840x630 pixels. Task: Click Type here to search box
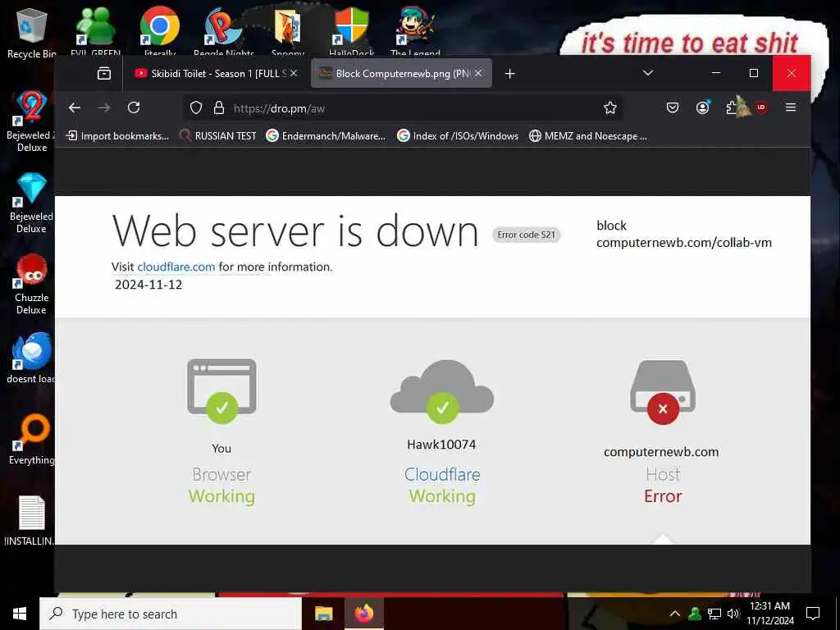(x=171, y=614)
